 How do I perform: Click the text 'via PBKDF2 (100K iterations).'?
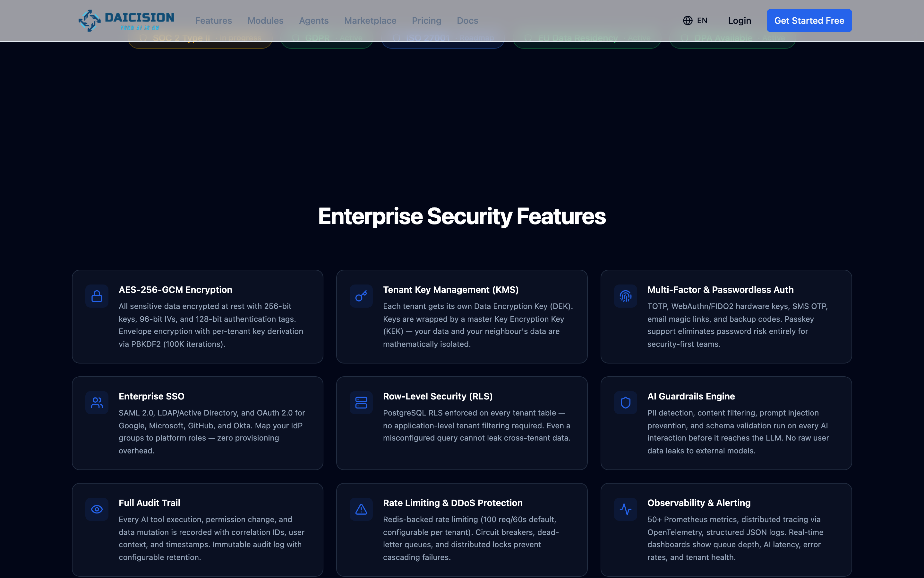coord(172,344)
